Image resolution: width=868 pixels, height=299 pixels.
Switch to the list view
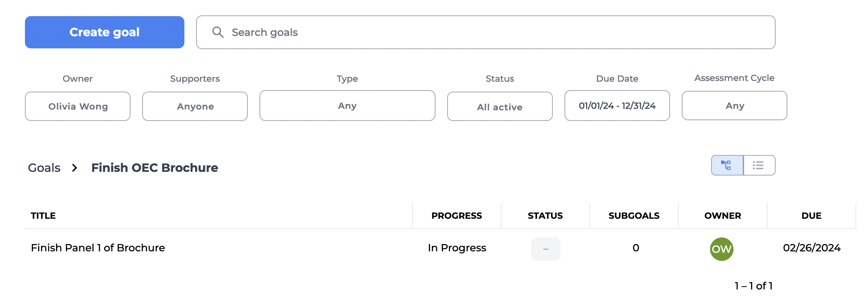coord(759,165)
